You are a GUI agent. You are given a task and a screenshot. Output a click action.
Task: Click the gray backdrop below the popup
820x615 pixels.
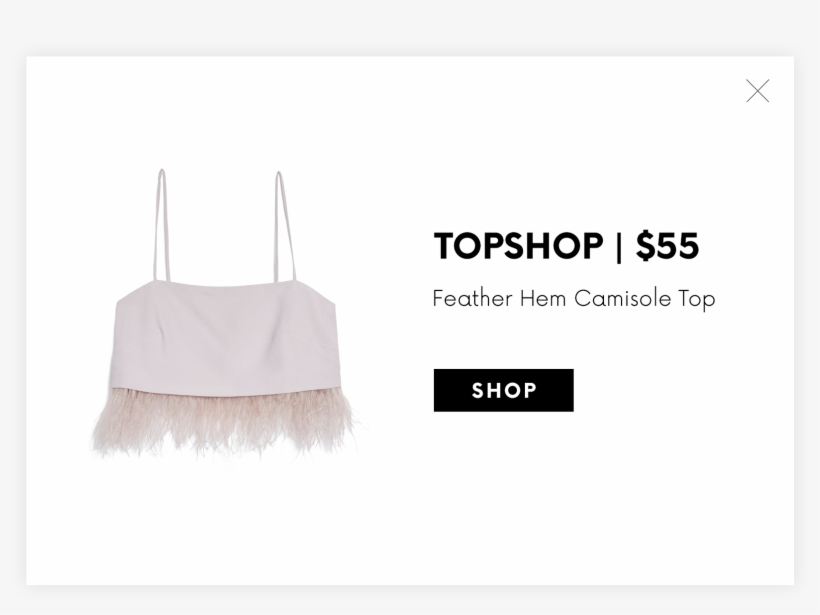(410, 600)
